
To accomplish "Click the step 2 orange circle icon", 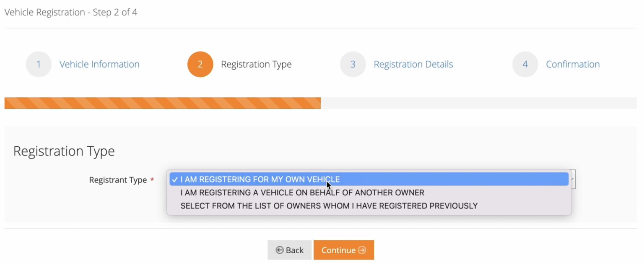I will (200, 64).
